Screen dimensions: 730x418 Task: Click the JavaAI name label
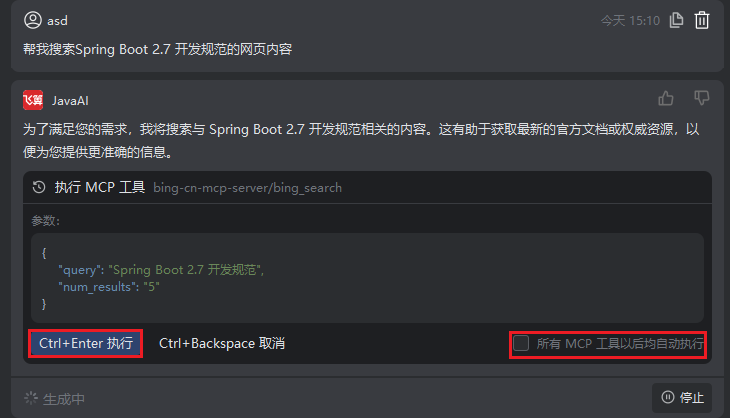(x=70, y=101)
